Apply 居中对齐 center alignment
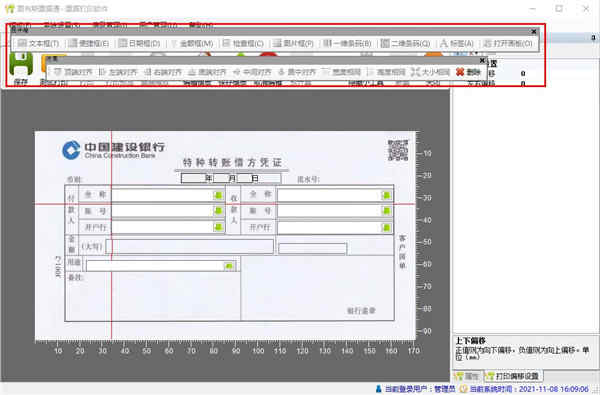 point(297,72)
